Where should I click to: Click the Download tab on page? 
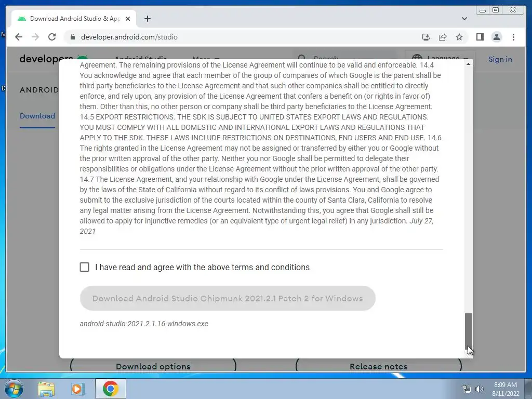click(37, 116)
